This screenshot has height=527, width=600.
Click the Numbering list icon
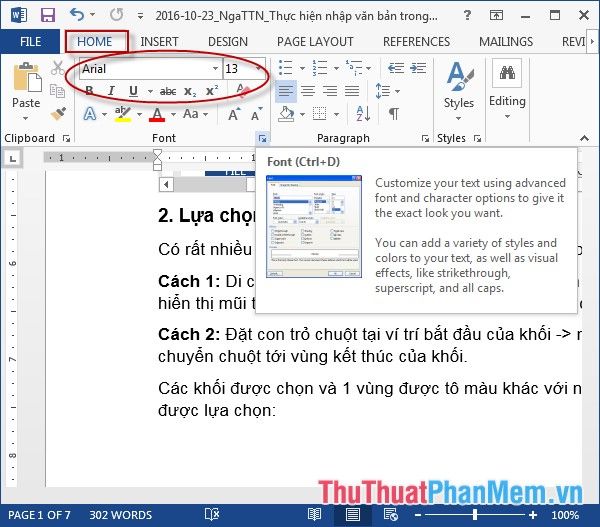[320, 68]
